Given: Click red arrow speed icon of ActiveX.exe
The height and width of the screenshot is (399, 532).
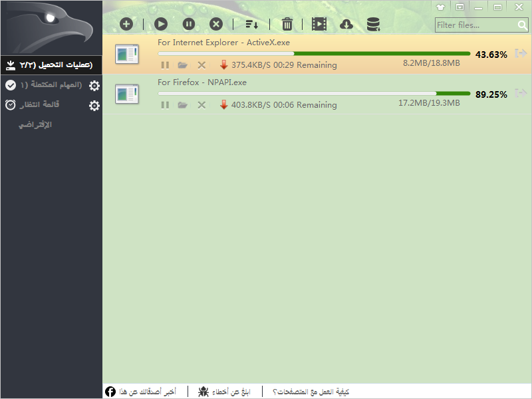Looking at the screenshot, I should tap(223, 65).
